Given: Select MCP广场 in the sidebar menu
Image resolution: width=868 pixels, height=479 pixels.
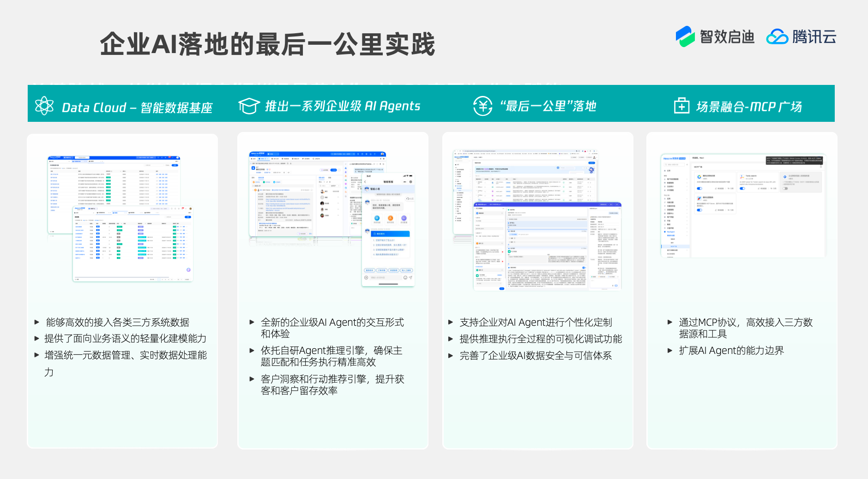Looking at the screenshot, I should click(673, 246).
